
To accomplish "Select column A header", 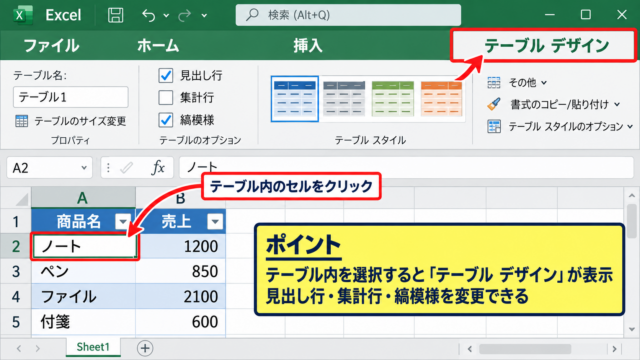I will tap(83, 198).
